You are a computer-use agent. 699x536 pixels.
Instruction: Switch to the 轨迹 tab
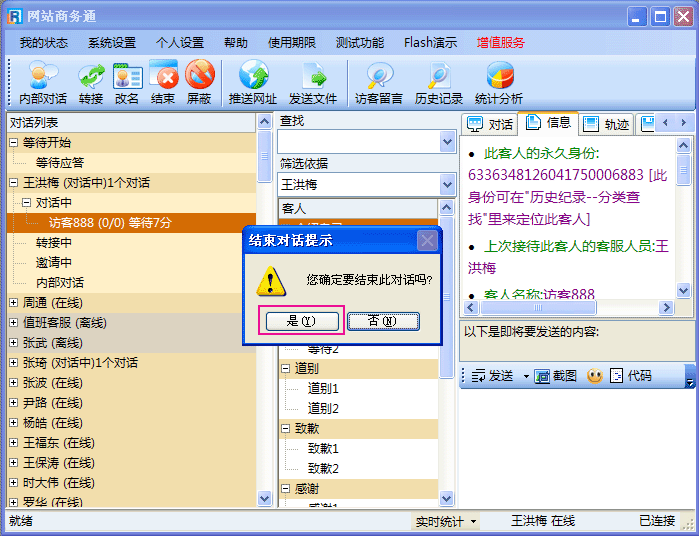coord(606,124)
